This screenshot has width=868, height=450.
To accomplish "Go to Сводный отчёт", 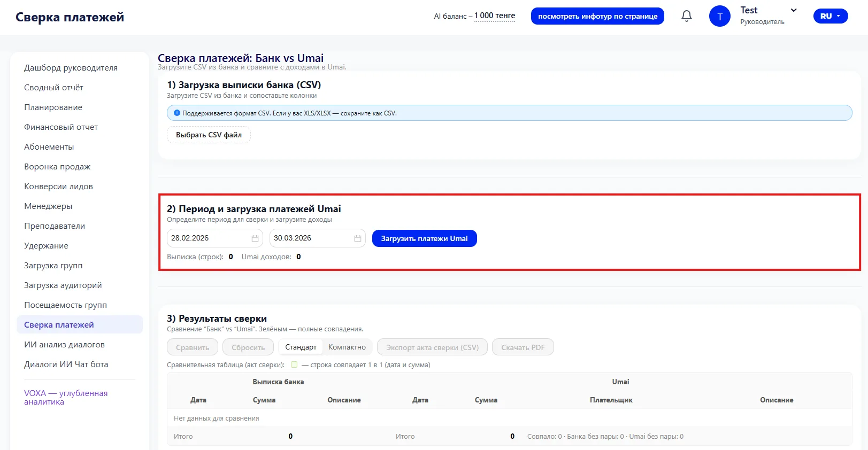I will 53,88.
